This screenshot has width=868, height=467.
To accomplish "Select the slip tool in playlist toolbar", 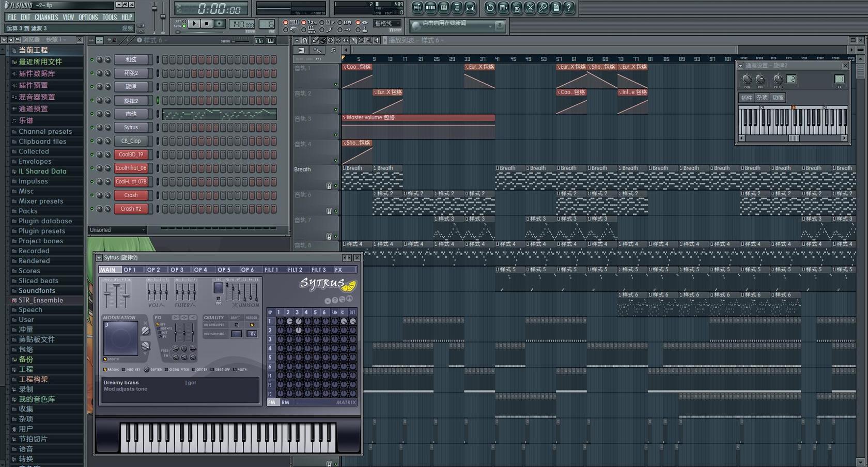I will 346,40.
